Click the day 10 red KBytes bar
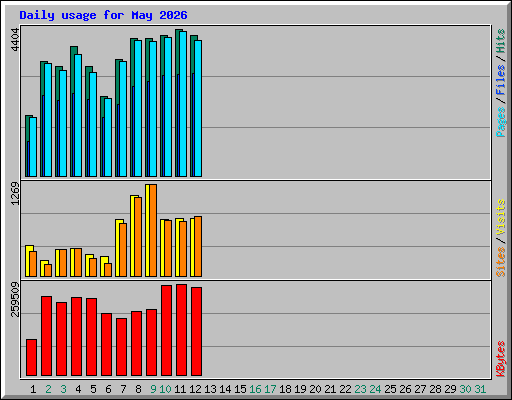 [166, 331]
